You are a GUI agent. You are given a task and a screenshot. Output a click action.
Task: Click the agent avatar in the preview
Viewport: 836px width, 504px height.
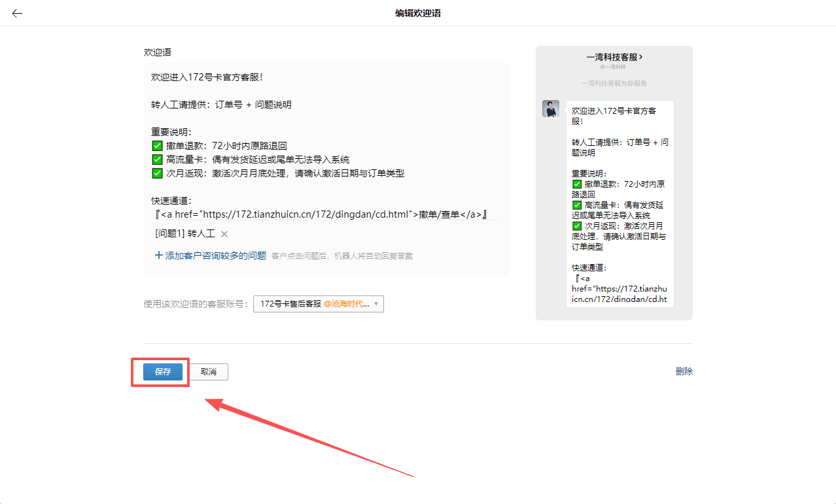click(x=551, y=109)
